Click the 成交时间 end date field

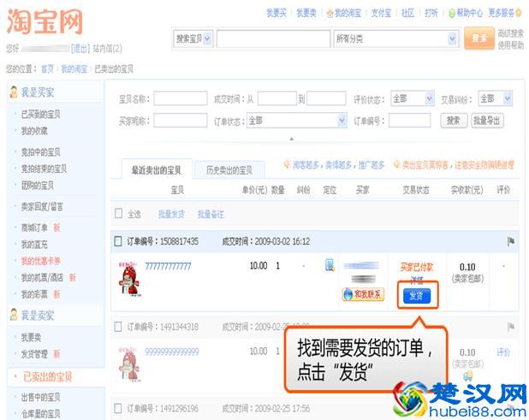click(x=326, y=98)
